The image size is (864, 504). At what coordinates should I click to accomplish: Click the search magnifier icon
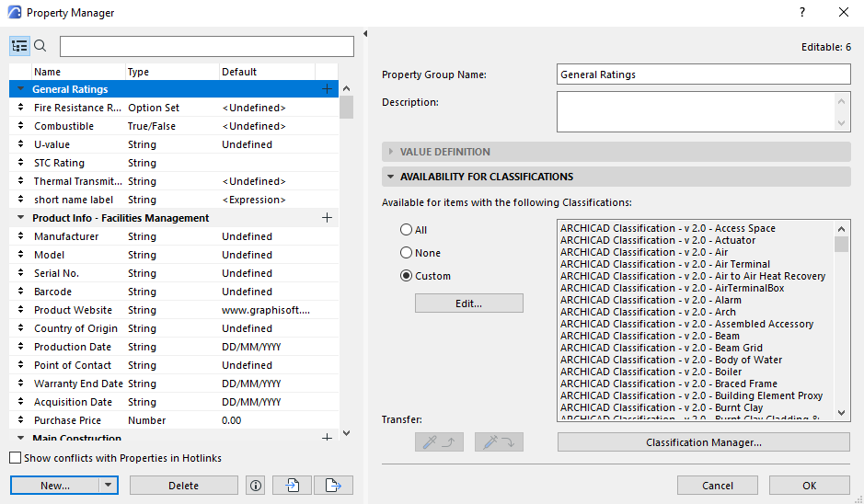click(x=40, y=46)
